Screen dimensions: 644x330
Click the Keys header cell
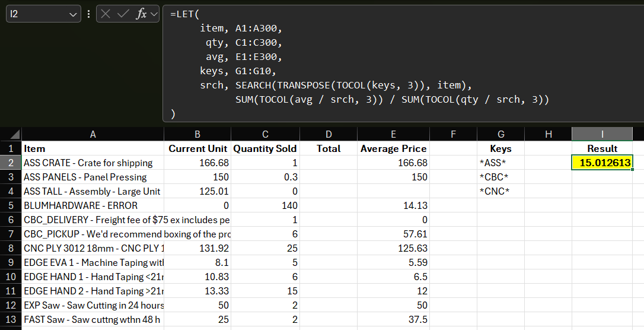500,148
